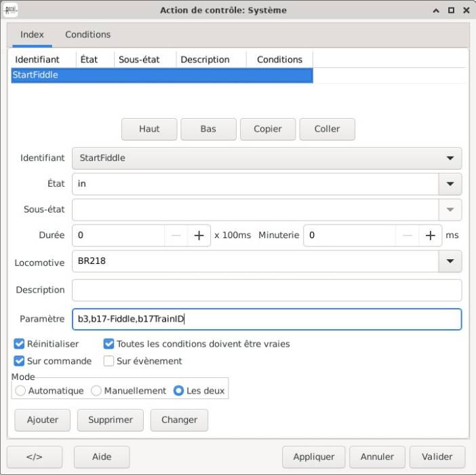Image resolution: width=476 pixels, height=475 pixels.
Task: Click into the Description text field
Action: click(266, 290)
